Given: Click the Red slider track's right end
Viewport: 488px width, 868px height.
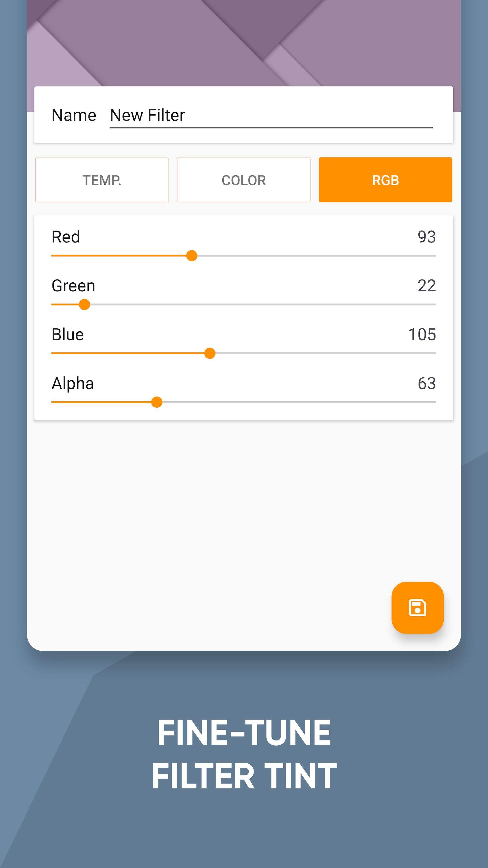Looking at the screenshot, I should point(433,256).
